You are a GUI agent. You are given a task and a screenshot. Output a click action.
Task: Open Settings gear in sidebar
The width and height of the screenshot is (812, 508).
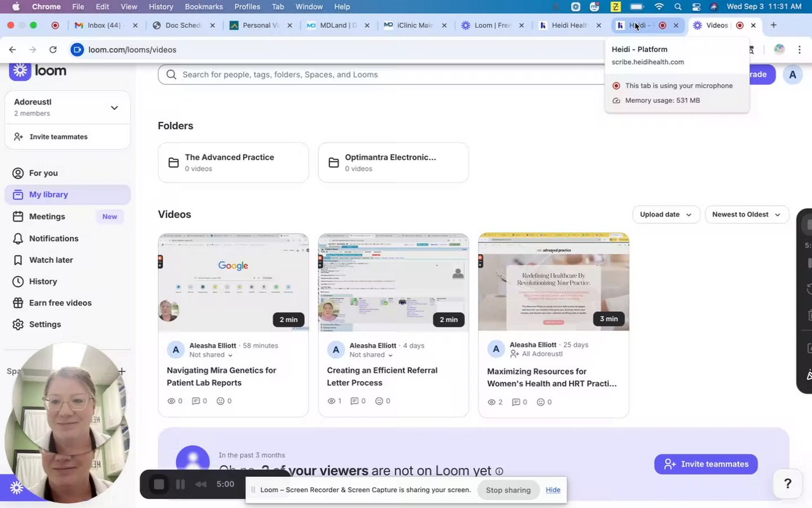click(x=67, y=324)
